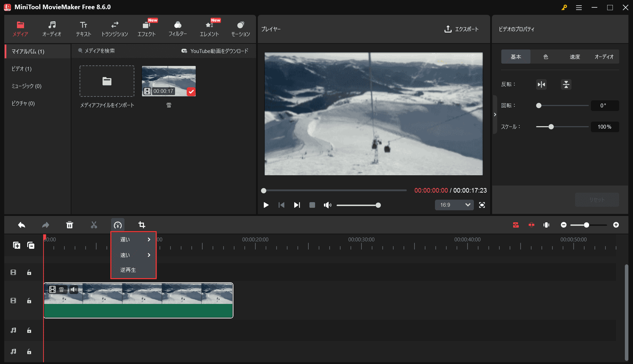Screen dimensions: 633x364
Task: Lock the second video track
Action: pyautogui.click(x=29, y=300)
